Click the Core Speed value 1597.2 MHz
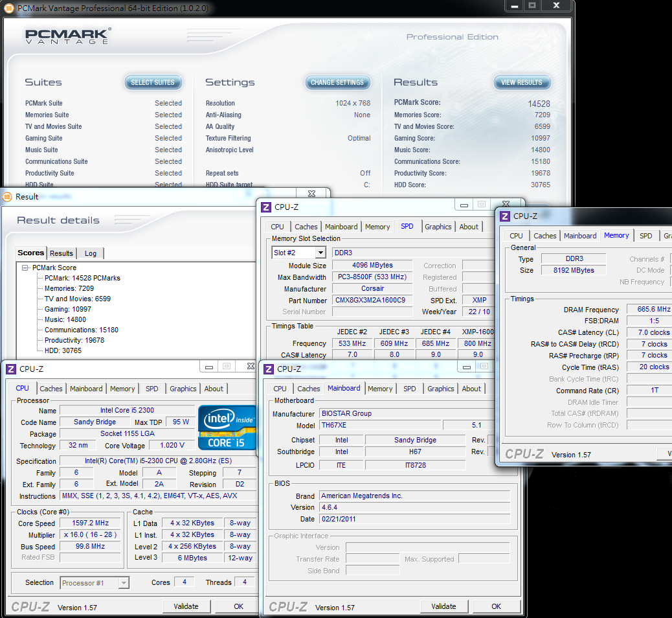The height and width of the screenshot is (618, 672). (90, 523)
